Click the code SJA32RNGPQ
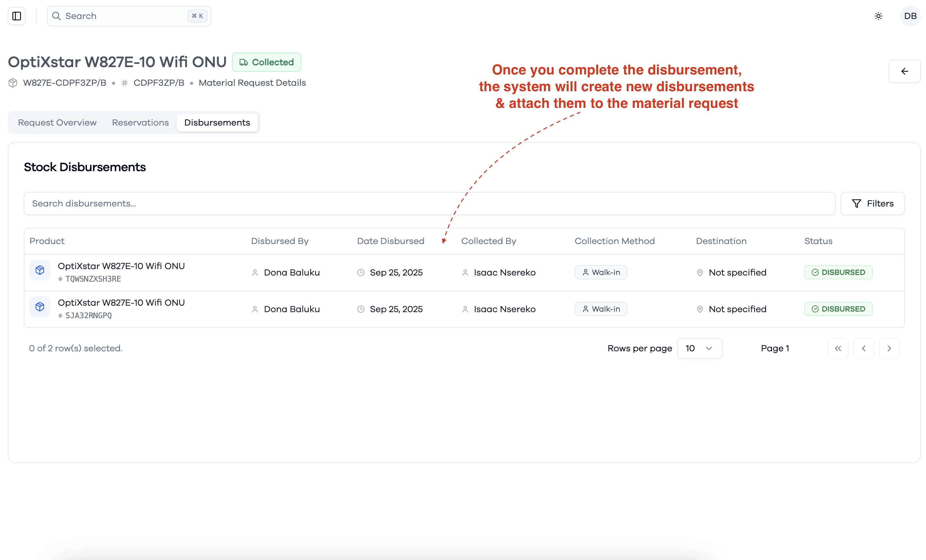Viewport: 926px width, 560px height. pyautogui.click(x=88, y=315)
